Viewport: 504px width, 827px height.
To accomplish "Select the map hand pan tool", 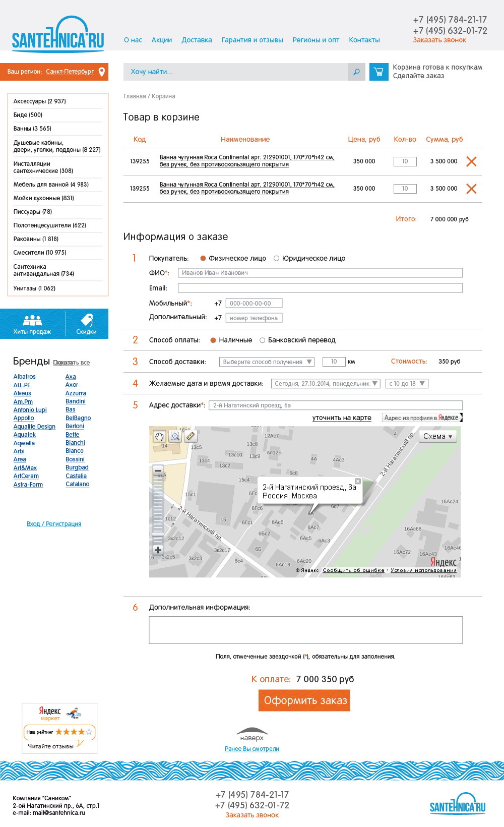I will [x=159, y=436].
